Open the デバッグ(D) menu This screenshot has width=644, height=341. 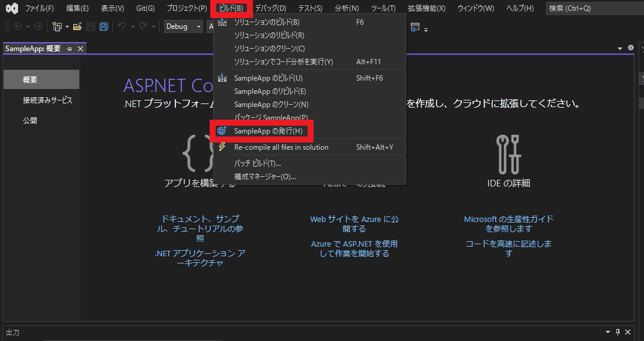click(x=271, y=8)
